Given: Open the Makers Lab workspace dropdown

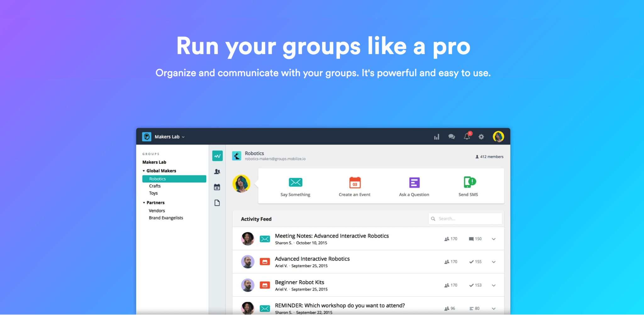Looking at the screenshot, I should (x=170, y=137).
